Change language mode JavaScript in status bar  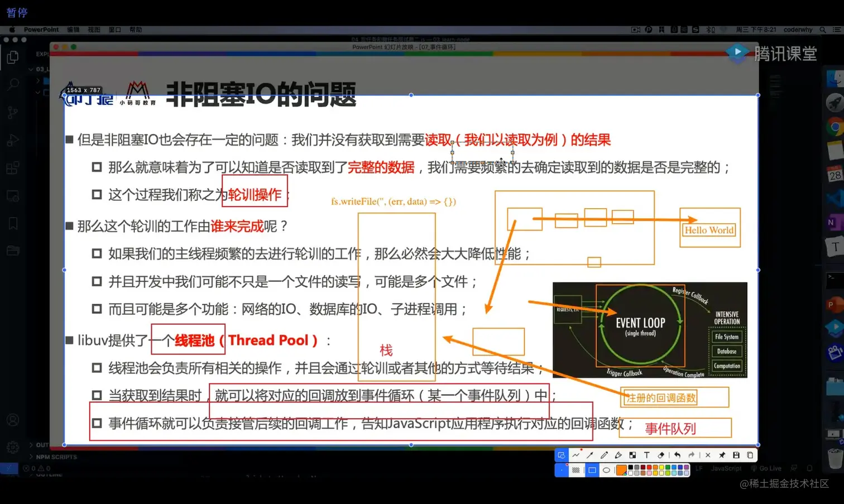[726, 468]
